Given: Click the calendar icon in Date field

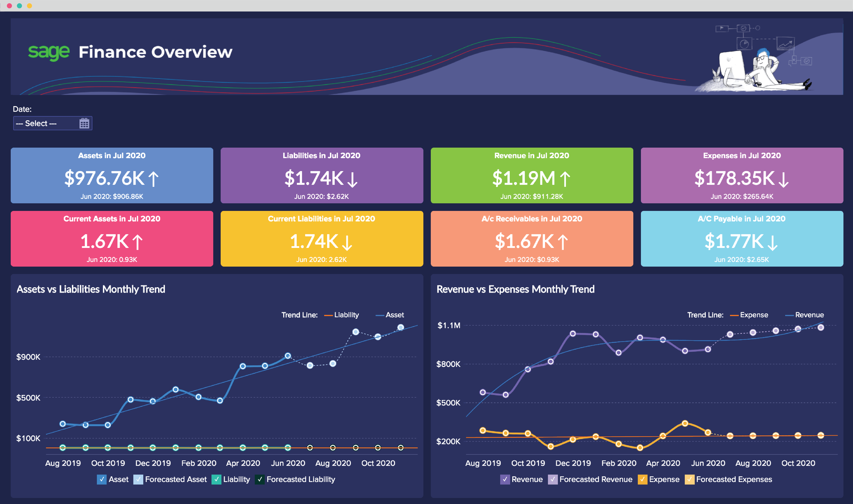Looking at the screenshot, I should 84,123.
